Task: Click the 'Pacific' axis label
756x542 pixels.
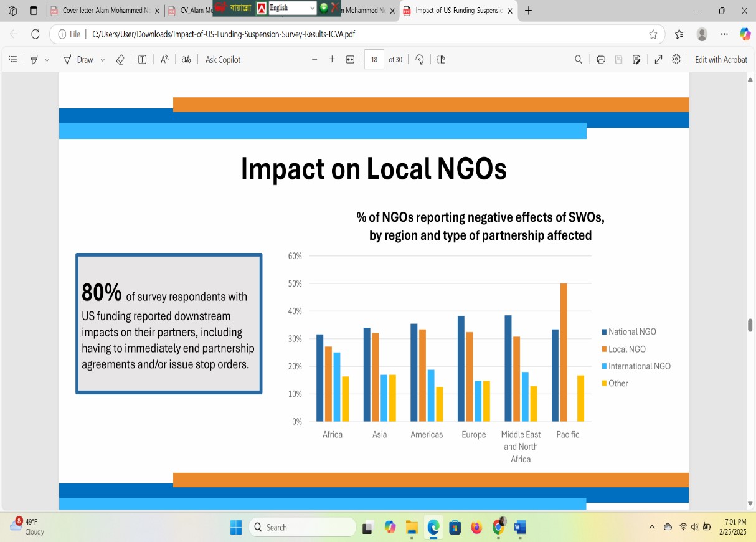Action: pos(568,435)
